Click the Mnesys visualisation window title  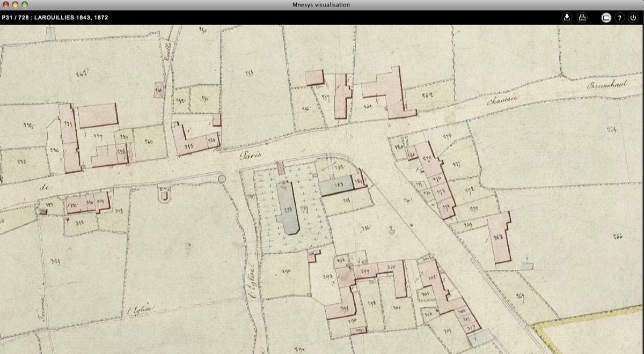[x=322, y=5]
